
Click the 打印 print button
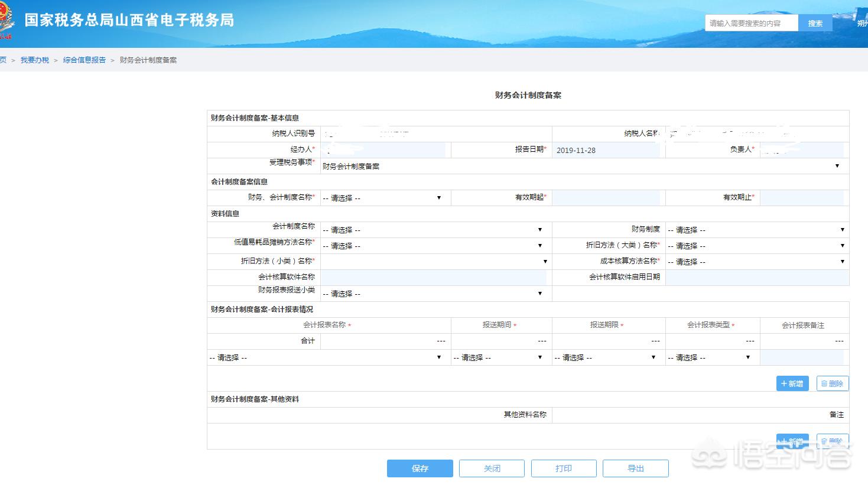[564, 468]
